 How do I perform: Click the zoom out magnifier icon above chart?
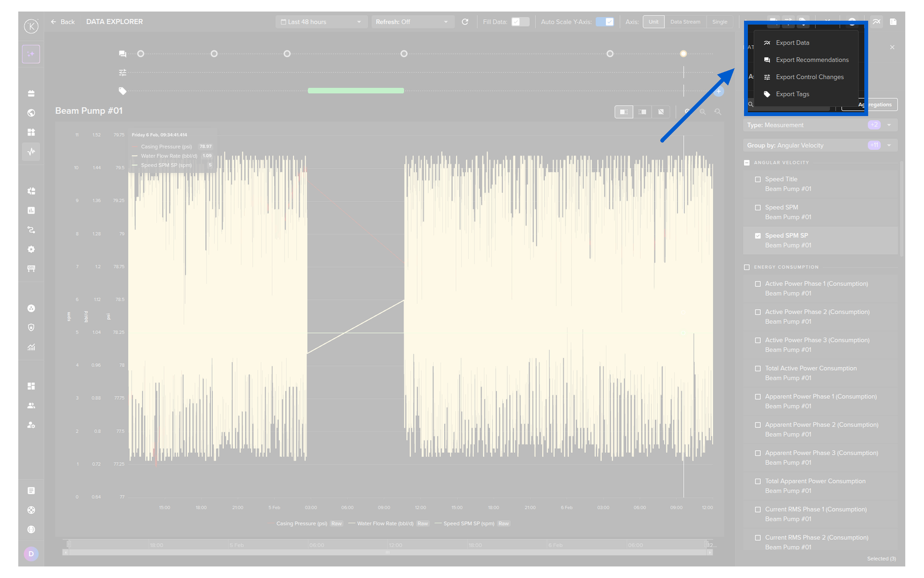(x=703, y=112)
